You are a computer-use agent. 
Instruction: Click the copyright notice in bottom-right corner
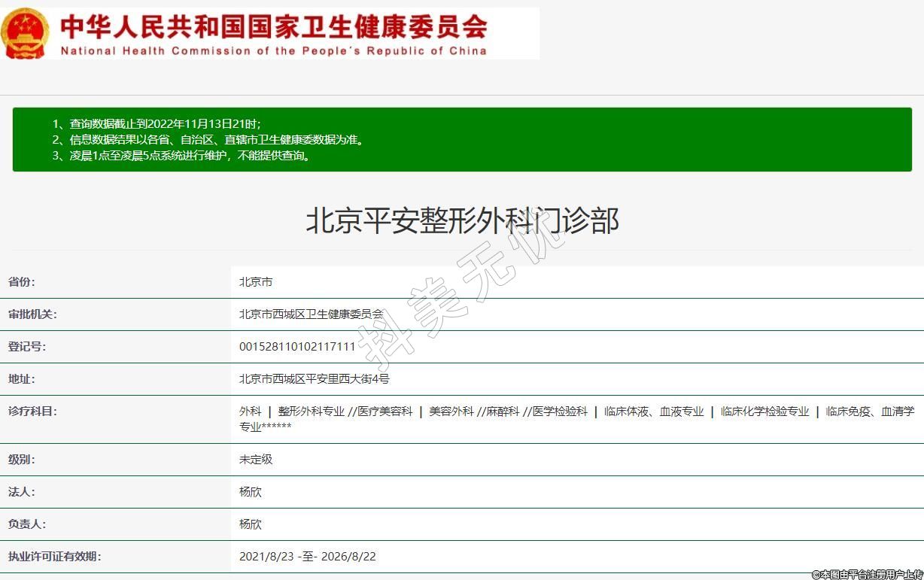pyautogui.click(x=867, y=574)
